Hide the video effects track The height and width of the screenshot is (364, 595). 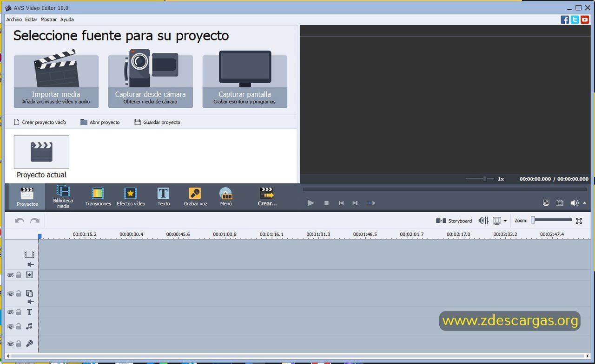point(10,275)
